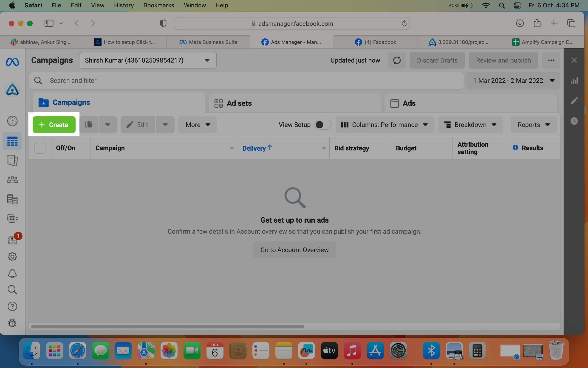Viewport: 588px width, 368px height.
Task: Click the adsmanager.facebook.com address bar
Action: pyautogui.click(x=292, y=23)
